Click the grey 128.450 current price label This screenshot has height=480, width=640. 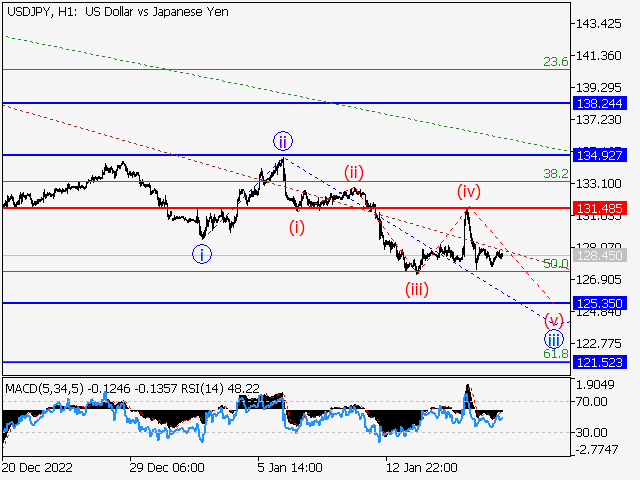click(600, 256)
